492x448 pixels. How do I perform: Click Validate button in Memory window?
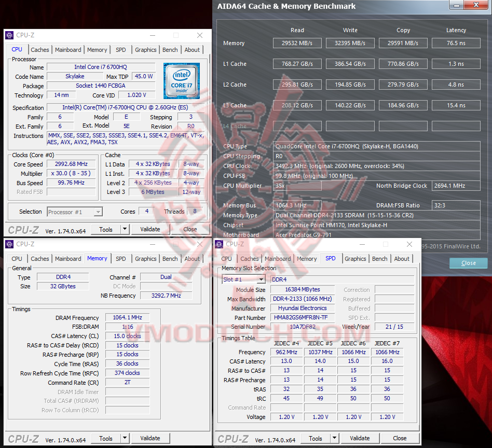[x=151, y=438]
